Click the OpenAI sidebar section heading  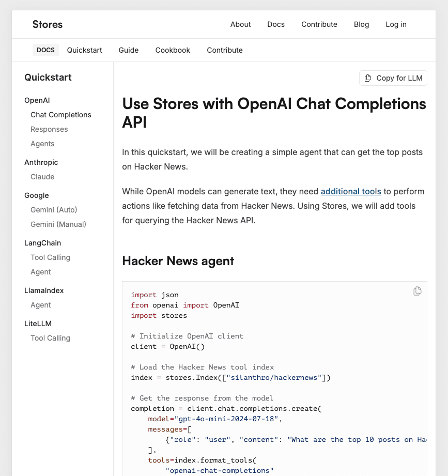pos(37,100)
